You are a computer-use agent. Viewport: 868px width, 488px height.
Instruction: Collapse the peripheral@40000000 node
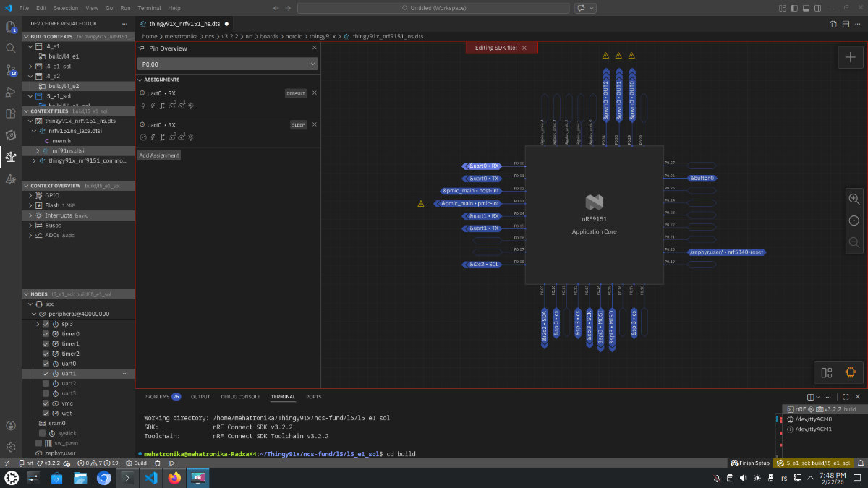point(33,314)
